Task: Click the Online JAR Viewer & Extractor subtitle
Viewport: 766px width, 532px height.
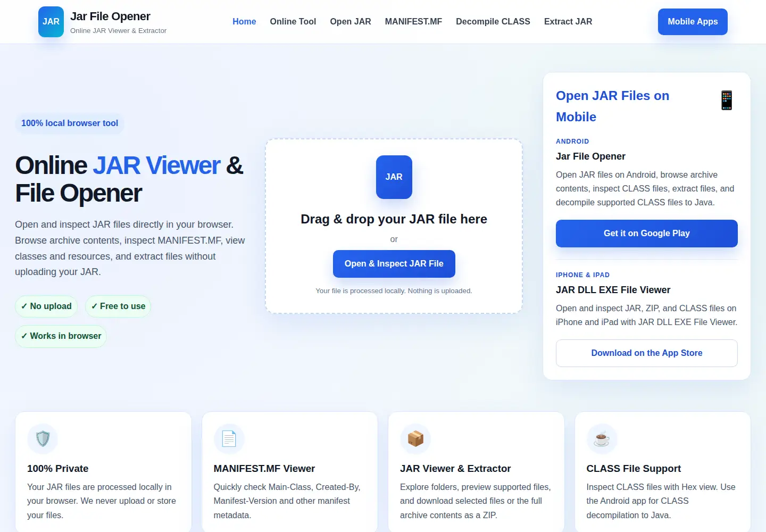Action: click(118, 31)
